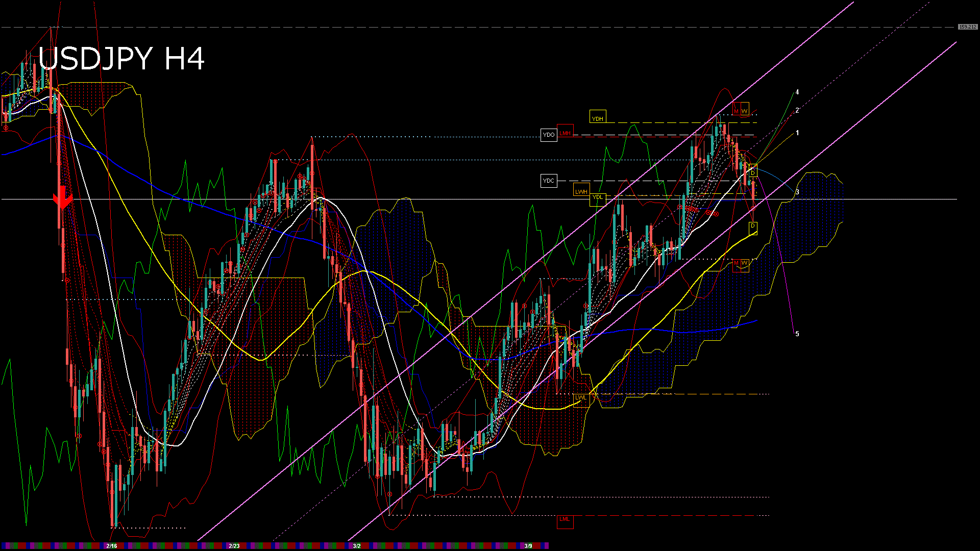Click the 159.212 price level tag

pos(967,27)
